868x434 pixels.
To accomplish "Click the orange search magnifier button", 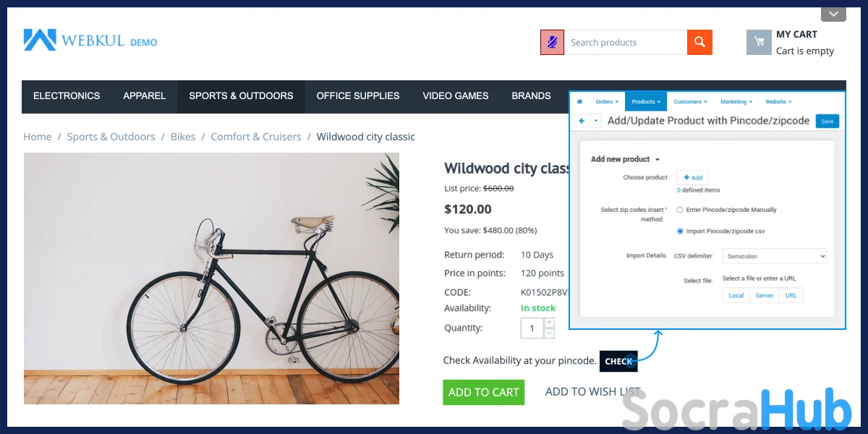I will pyautogui.click(x=699, y=42).
